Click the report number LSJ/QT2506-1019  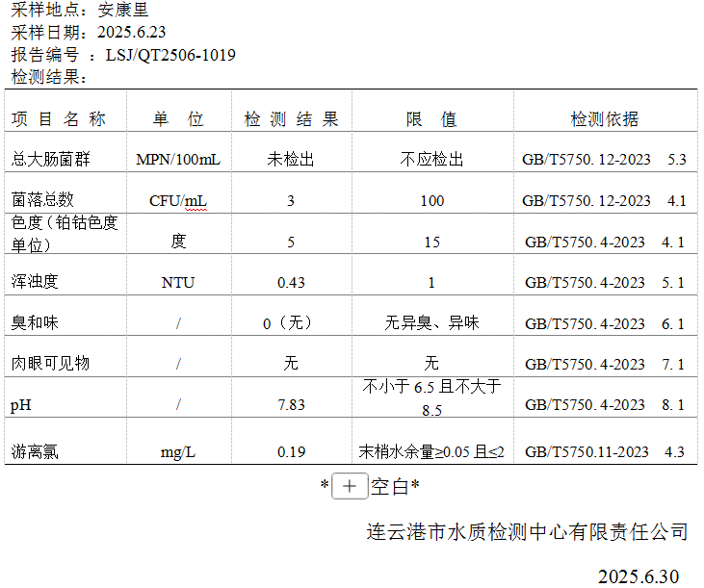tap(170, 55)
